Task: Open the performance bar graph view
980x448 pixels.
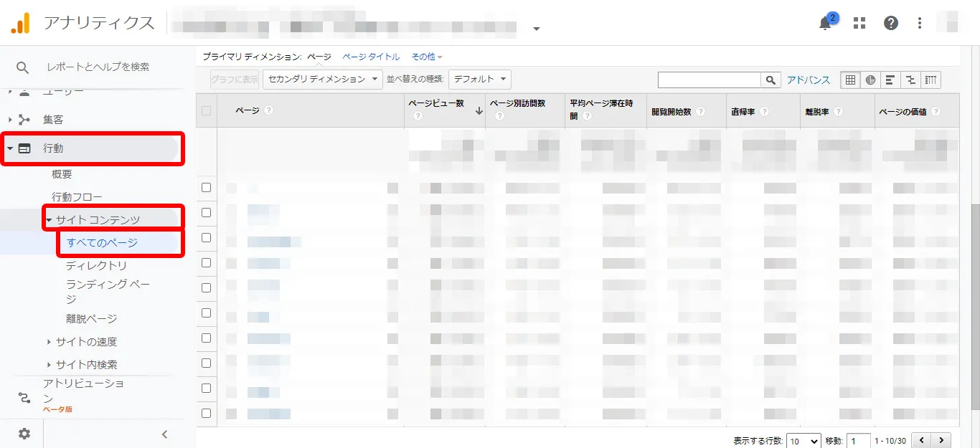Action: click(890, 80)
